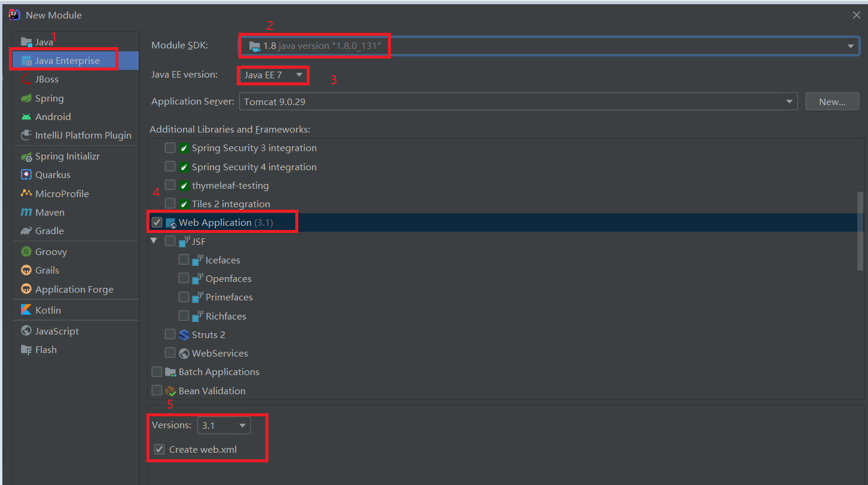Click the Struts 2 icon
Image resolution: width=868 pixels, height=485 pixels.
click(184, 334)
